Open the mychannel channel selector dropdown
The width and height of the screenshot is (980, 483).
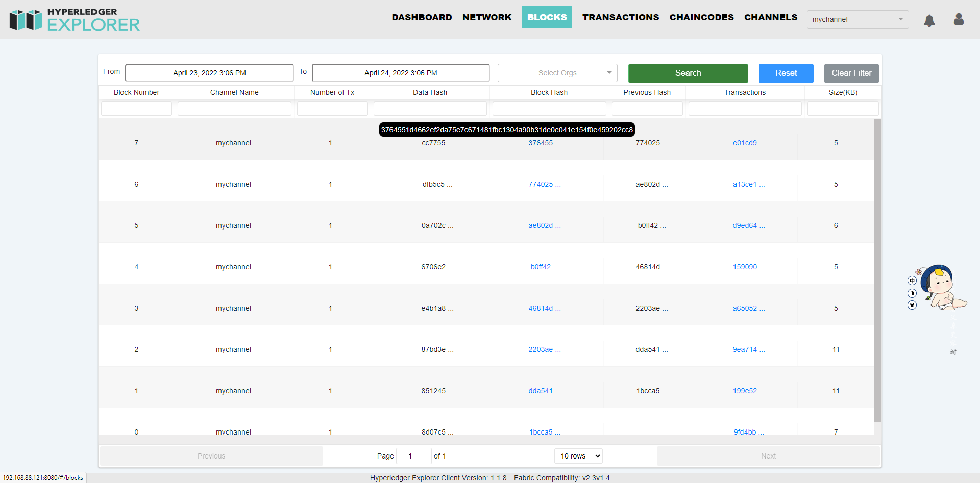(x=857, y=19)
